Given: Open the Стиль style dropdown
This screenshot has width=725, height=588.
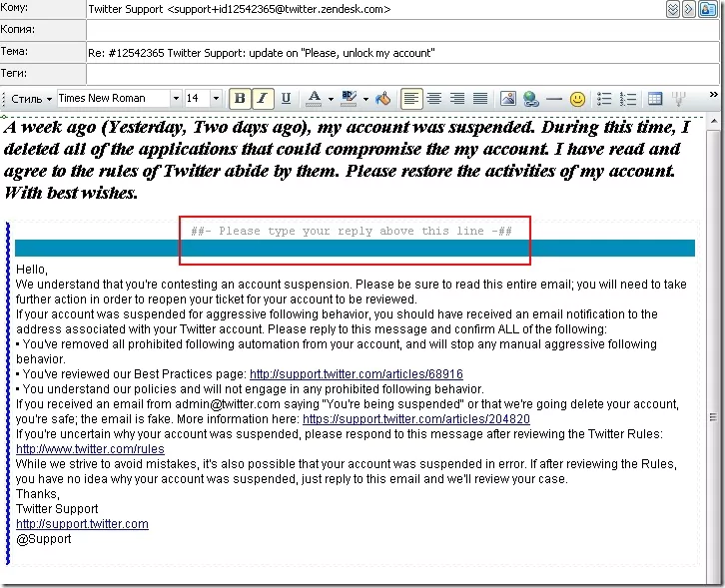Looking at the screenshot, I should click(31, 99).
